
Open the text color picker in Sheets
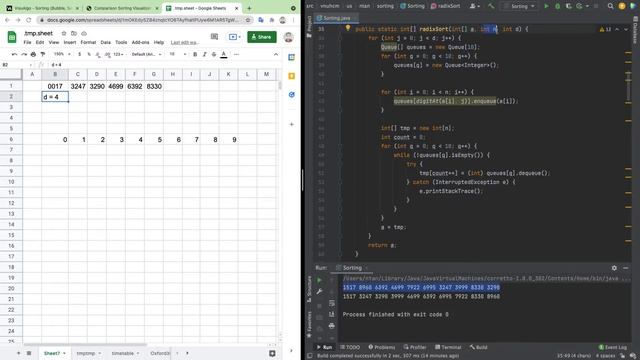224,54
